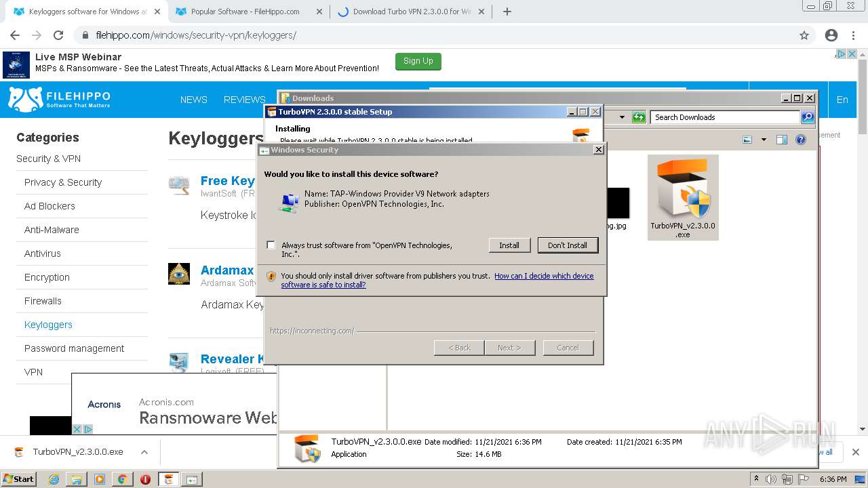Open VPN category in sidebar

click(x=33, y=372)
